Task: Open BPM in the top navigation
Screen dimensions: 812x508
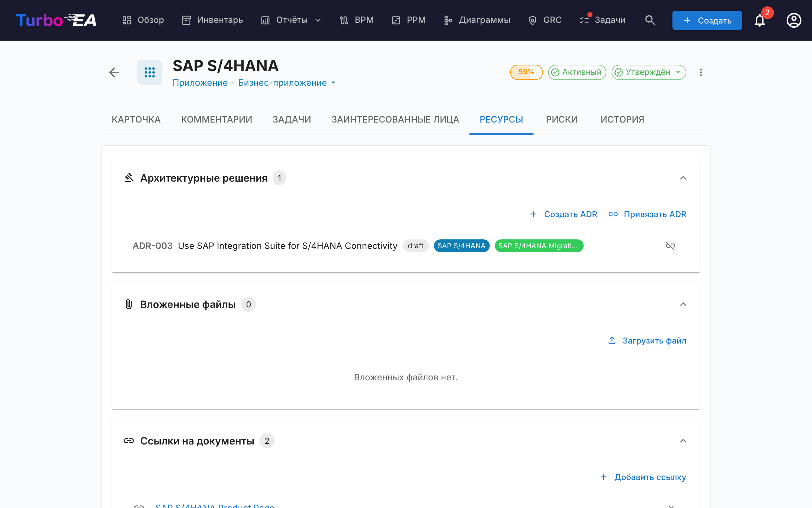Action: [357, 20]
